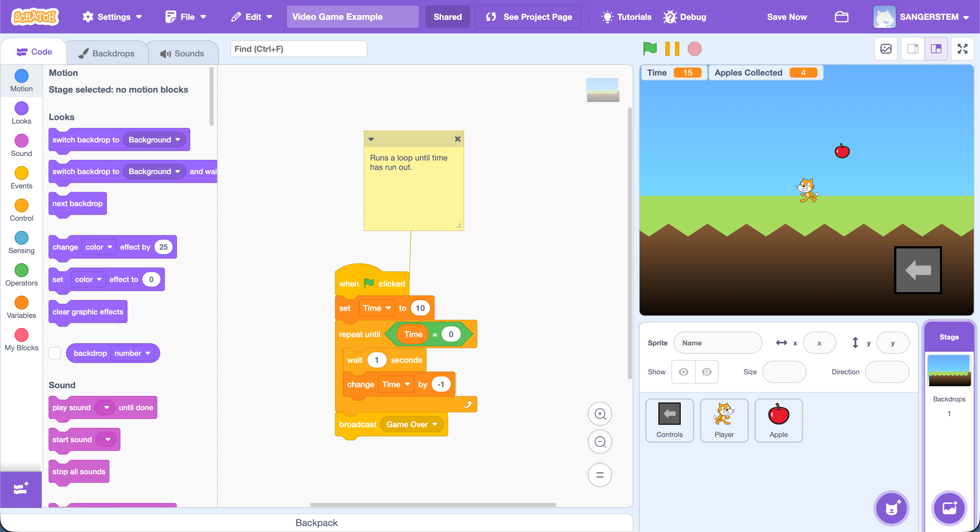980x532 pixels.
Task: Switch to small stage layout
Action: pyautogui.click(x=913, y=49)
